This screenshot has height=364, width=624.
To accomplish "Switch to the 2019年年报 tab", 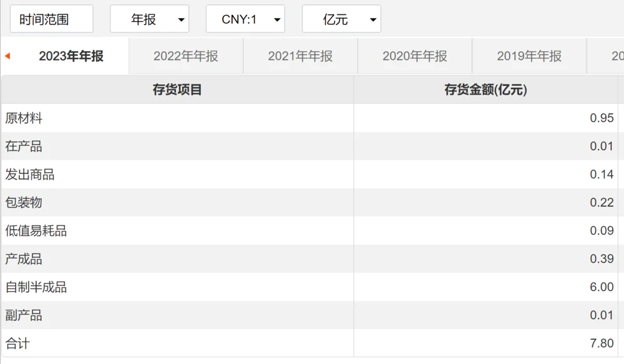I will [529, 56].
